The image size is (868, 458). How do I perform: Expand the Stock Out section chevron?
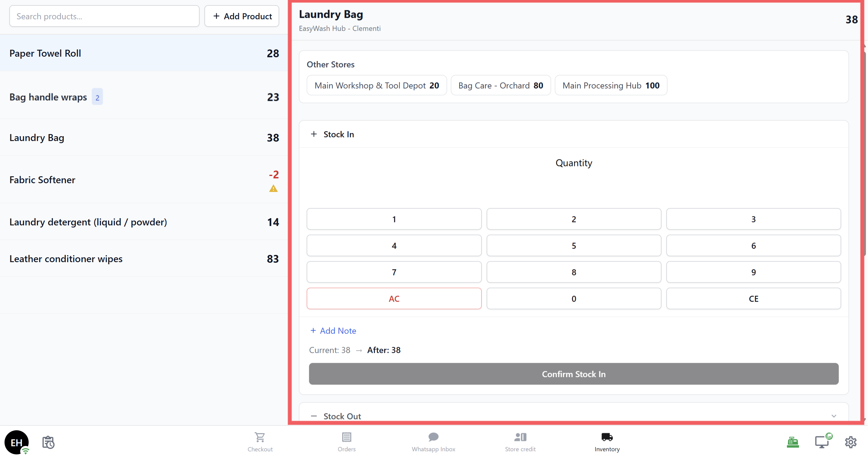(x=834, y=416)
